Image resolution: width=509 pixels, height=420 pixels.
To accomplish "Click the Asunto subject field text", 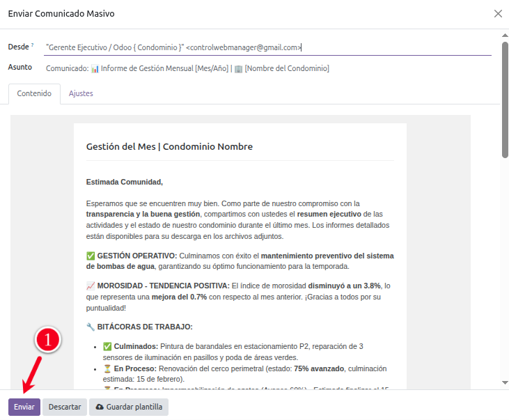I will 187,68.
